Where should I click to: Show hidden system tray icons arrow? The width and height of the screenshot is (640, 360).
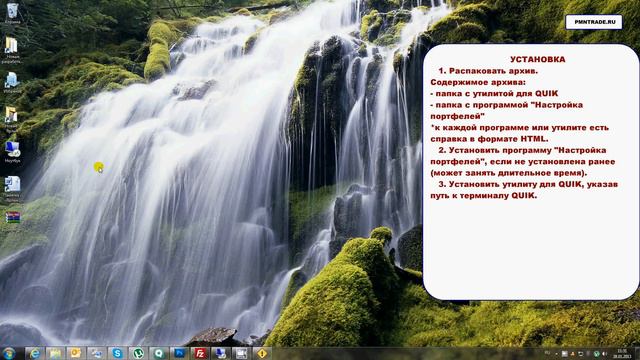556,354
